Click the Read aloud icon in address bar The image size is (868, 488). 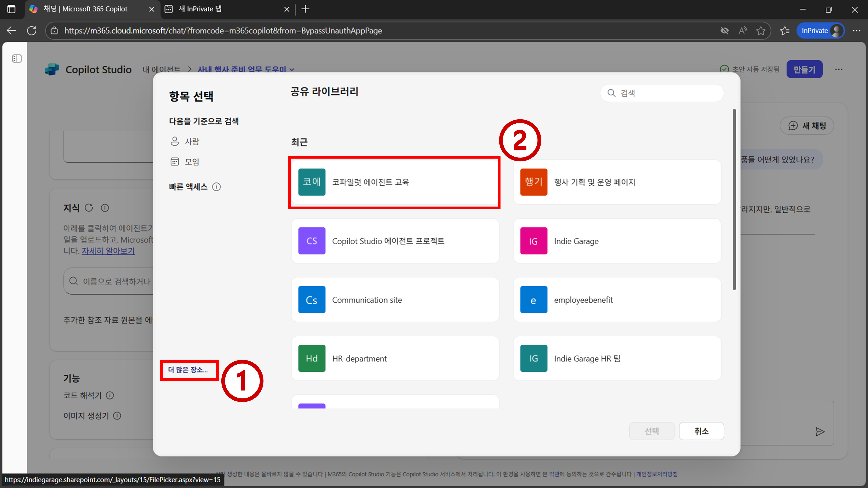743,31
